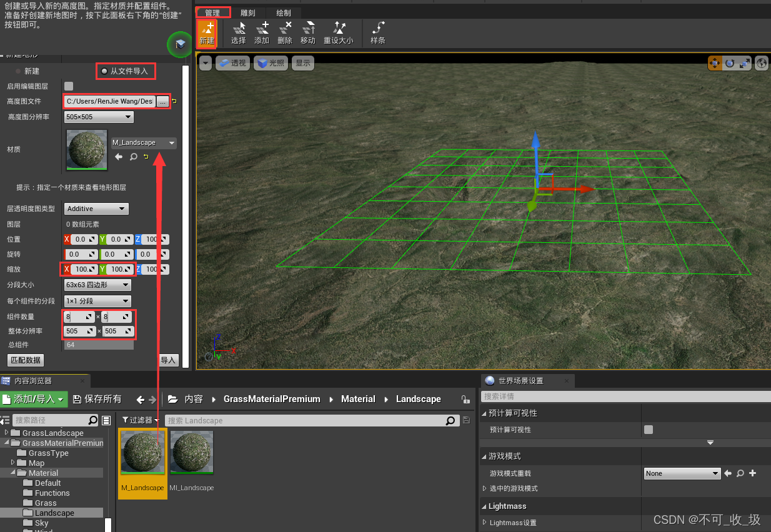Open the 透视 viewport perspective button

click(x=233, y=63)
